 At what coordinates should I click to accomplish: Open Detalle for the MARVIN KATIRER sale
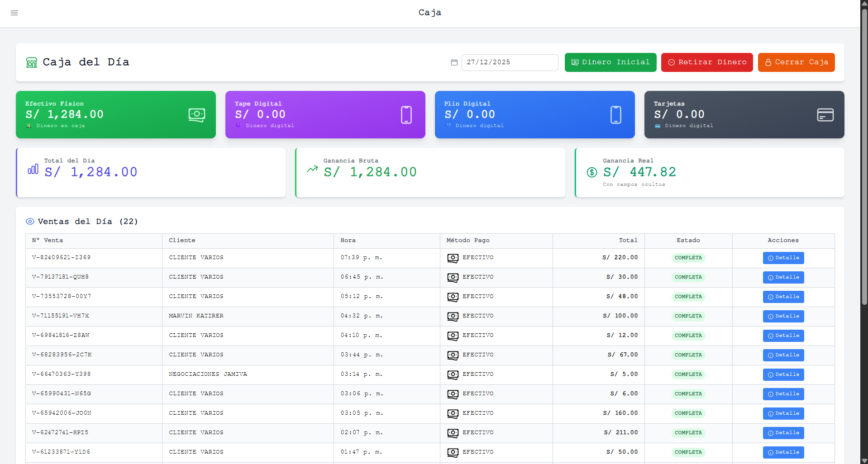tap(783, 316)
